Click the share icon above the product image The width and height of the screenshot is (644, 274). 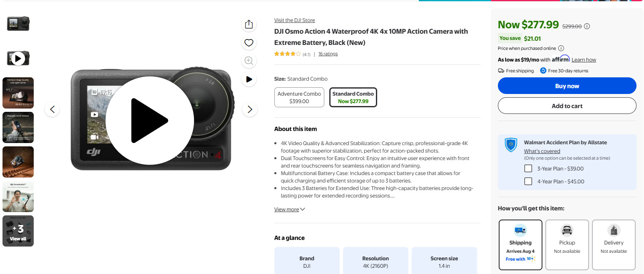click(x=249, y=25)
